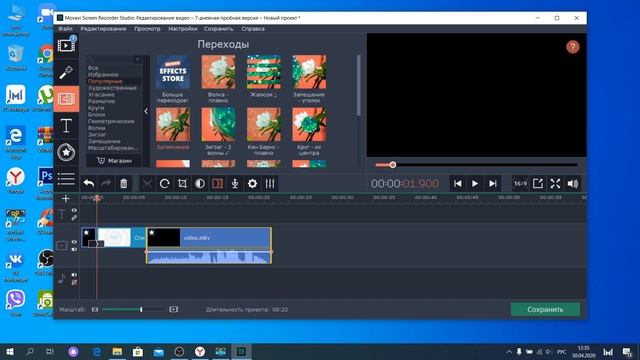Open Clip properties gear icon
This screenshot has width=640, height=360.
point(253,184)
